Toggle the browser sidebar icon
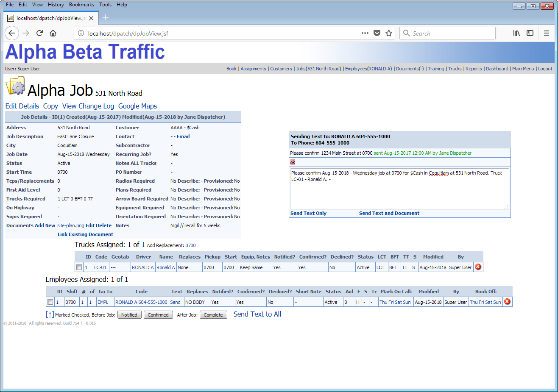 530,33
